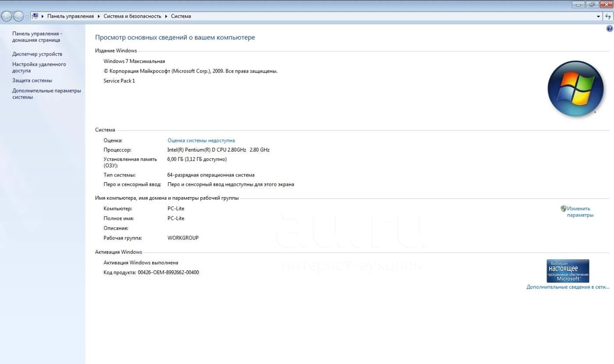Open 'Дополнительные параметры системы' link
Image resolution: width=614 pixels, height=364 pixels.
(46, 94)
